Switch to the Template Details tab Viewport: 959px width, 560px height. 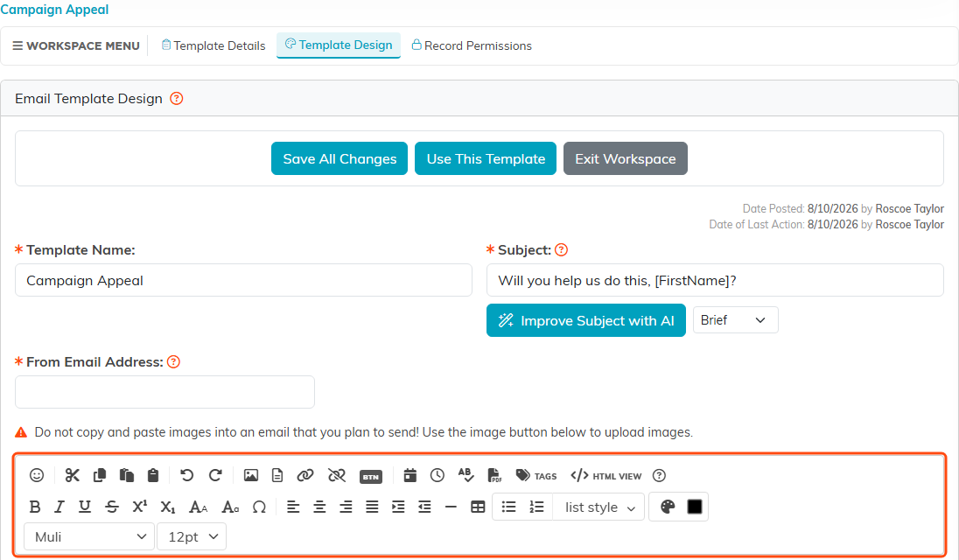click(213, 45)
